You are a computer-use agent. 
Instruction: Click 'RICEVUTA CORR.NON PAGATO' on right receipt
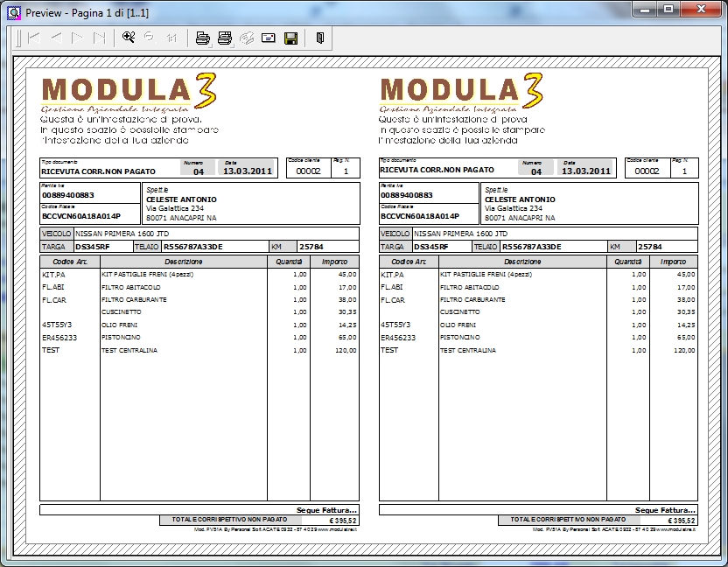point(437,170)
